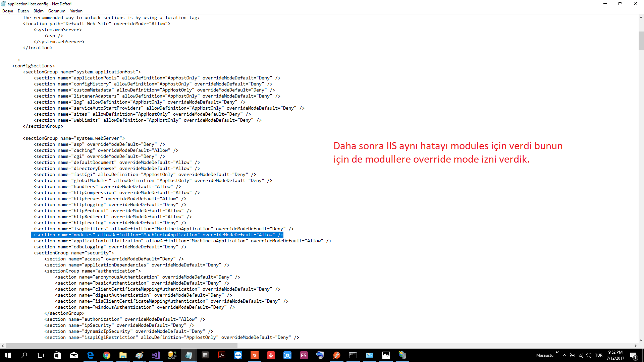The width and height of the screenshot is (644, 362).
Task: Click the vertical scrollbar down arrow
Action: [x=641, y=340]
